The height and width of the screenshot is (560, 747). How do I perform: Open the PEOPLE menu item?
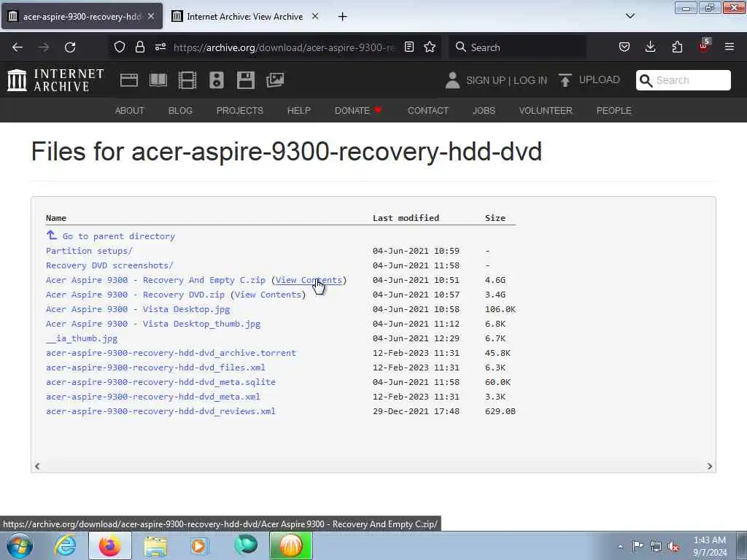[x=614, y=111]
